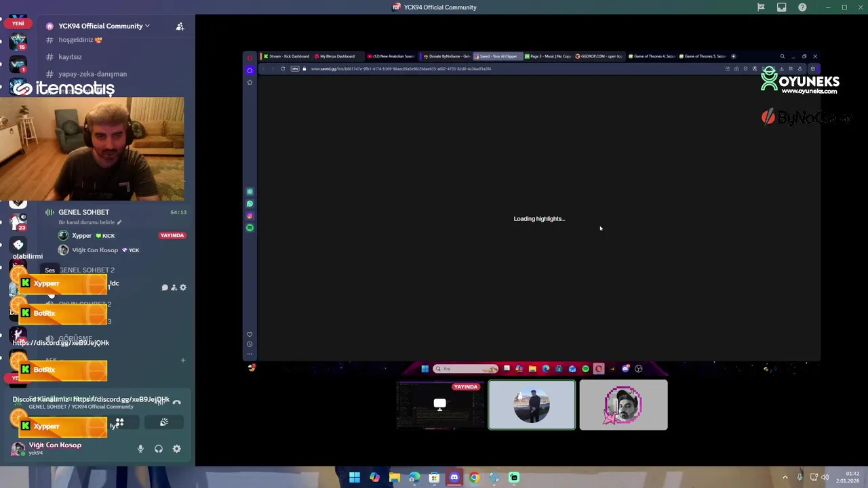Open user settings gear in user panel

point(177,449)
